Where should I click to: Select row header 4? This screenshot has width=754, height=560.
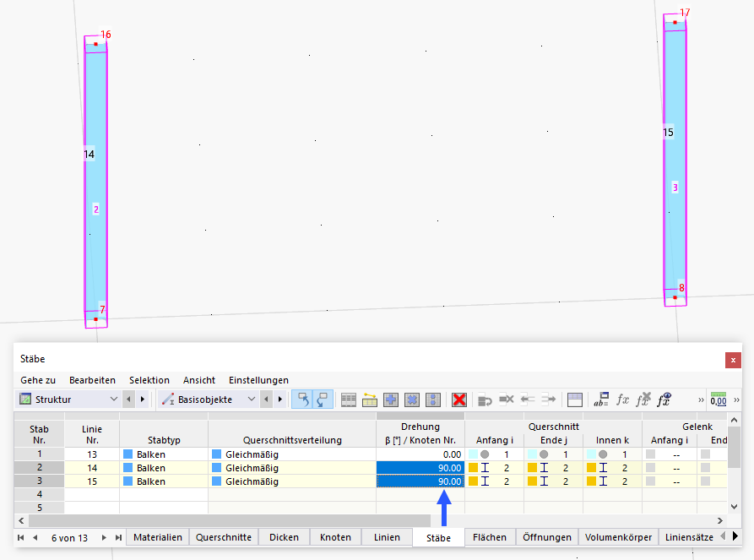39,494
